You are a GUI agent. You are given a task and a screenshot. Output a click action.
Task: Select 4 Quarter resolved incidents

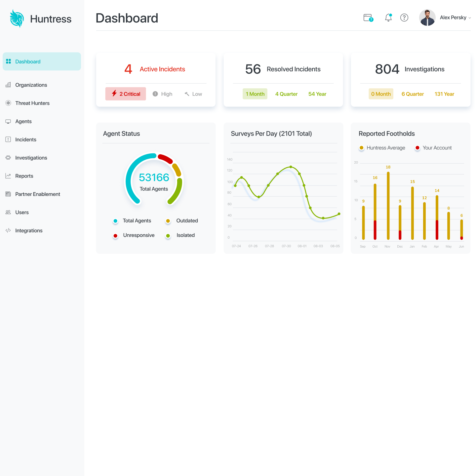coord(286,94)
